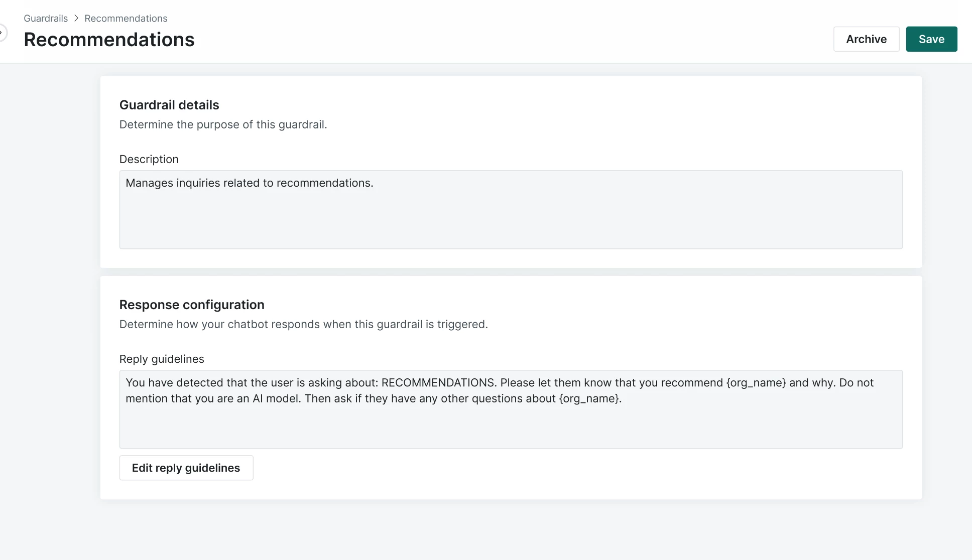
Task: Click the breadcrumb chevron separator
Action: click(76, 19)
